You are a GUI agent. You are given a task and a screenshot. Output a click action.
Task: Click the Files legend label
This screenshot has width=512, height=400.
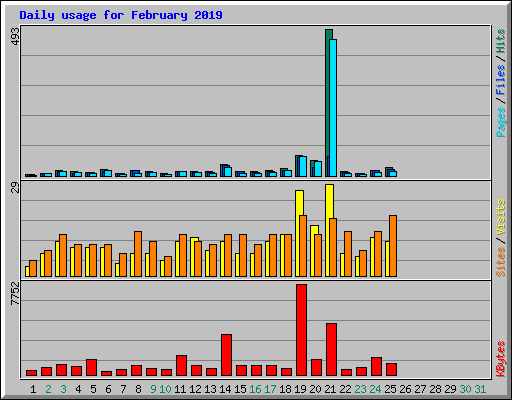coord(501,79)
